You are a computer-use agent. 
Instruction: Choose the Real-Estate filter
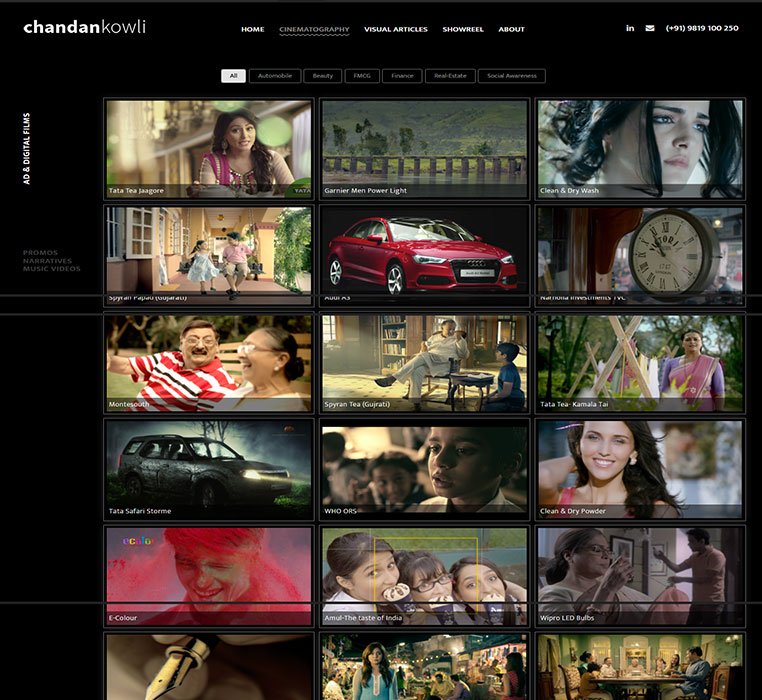point(450,76)
